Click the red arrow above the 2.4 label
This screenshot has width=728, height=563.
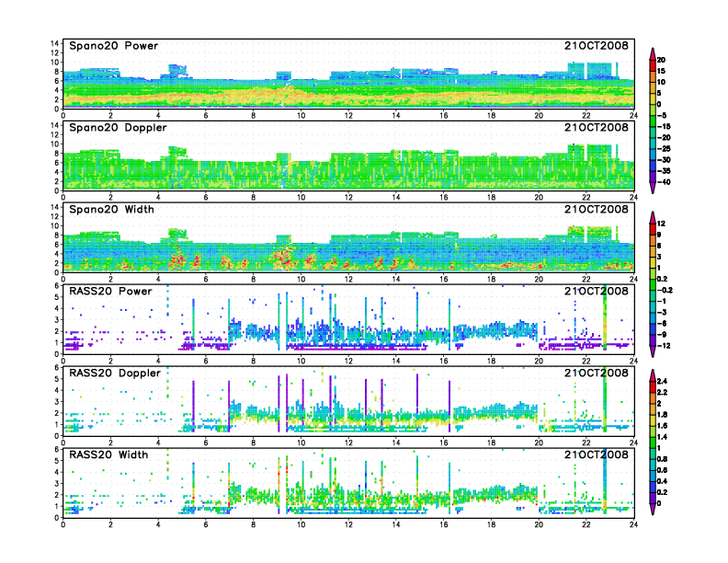[x=652, y=373]
